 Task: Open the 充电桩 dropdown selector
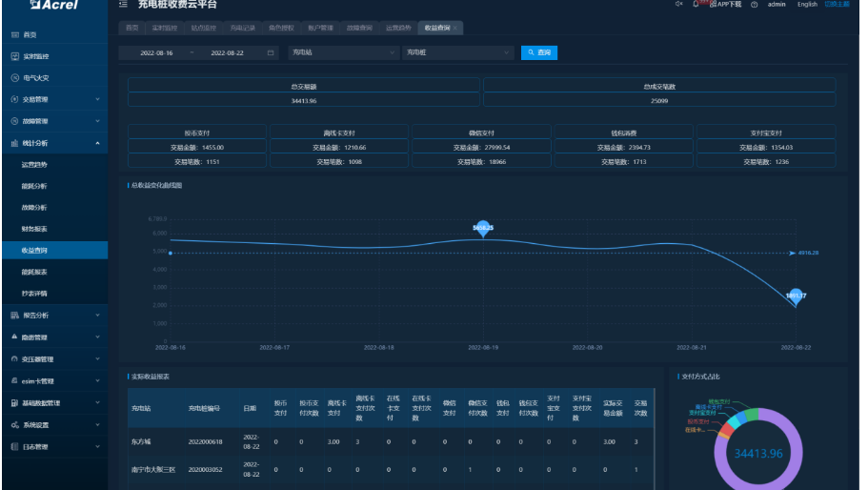click(456, 52)
